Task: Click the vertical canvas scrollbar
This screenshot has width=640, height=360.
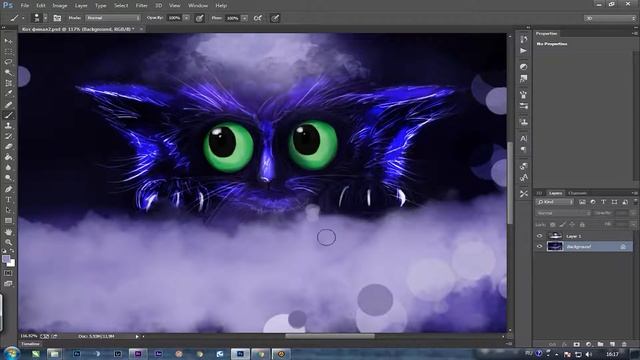Action: coord(510,182)
